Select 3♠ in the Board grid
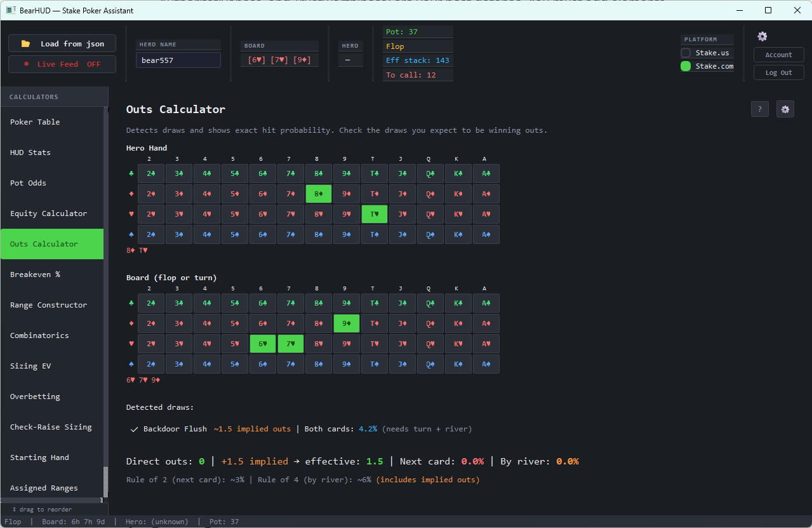This screenshot has width=812, height=528. (178, 364)
